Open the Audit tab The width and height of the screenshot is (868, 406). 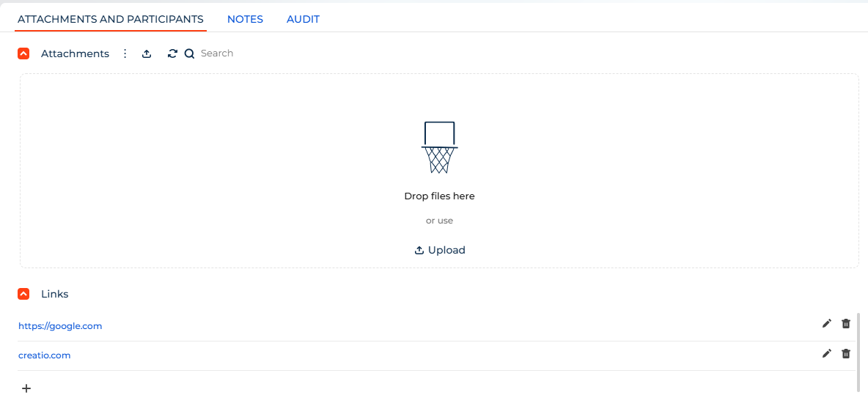coord(303,19)
